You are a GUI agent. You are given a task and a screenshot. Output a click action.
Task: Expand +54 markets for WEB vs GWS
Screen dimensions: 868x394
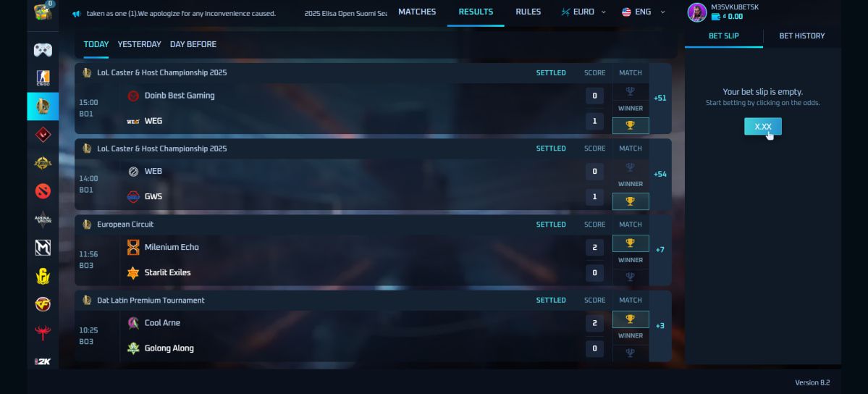(660, 174)
